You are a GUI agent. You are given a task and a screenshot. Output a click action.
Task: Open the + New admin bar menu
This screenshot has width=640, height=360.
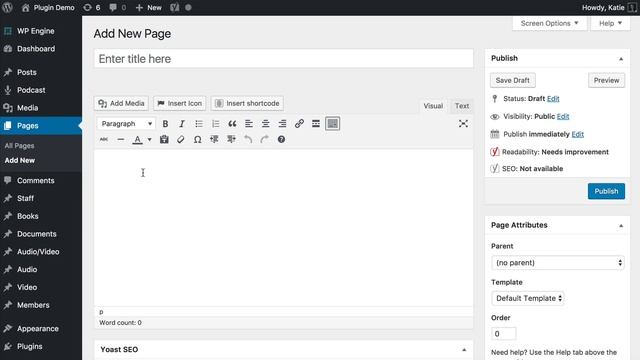pyautogui.click(x=149, y=7)
